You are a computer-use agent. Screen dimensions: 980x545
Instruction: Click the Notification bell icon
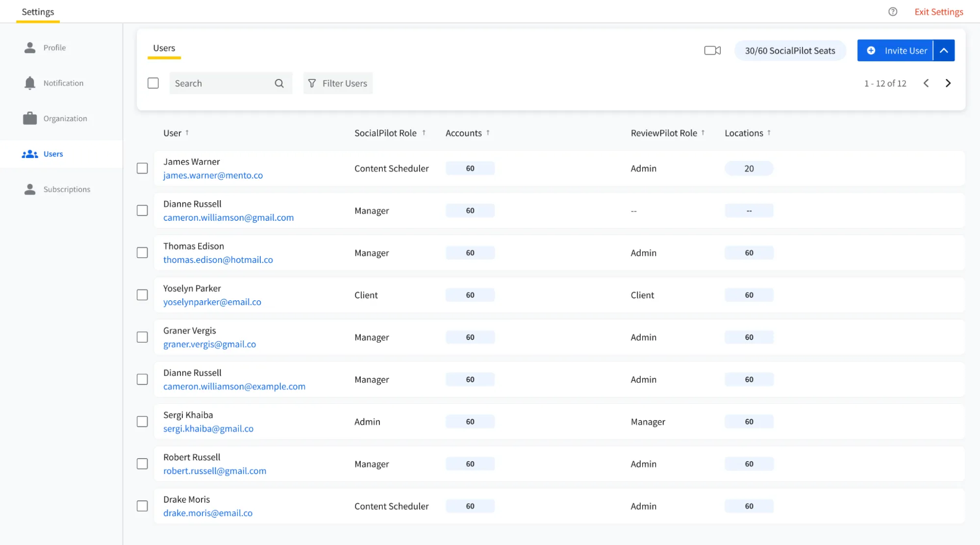[30, 83]
